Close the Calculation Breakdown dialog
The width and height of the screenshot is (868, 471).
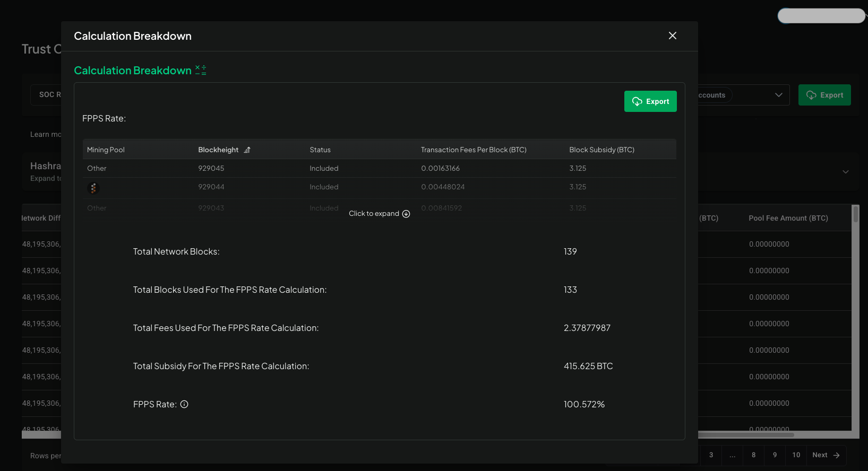point(672,36)
